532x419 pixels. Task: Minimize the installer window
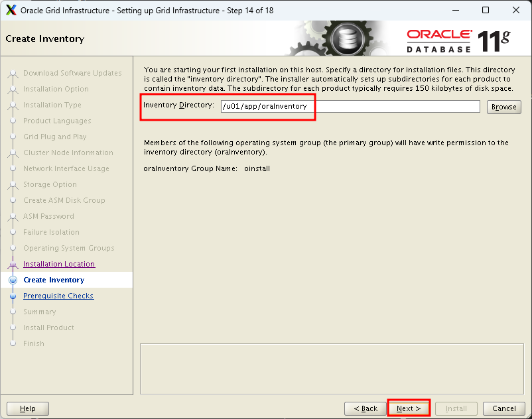pyautogui.click(x=456, y=10)
